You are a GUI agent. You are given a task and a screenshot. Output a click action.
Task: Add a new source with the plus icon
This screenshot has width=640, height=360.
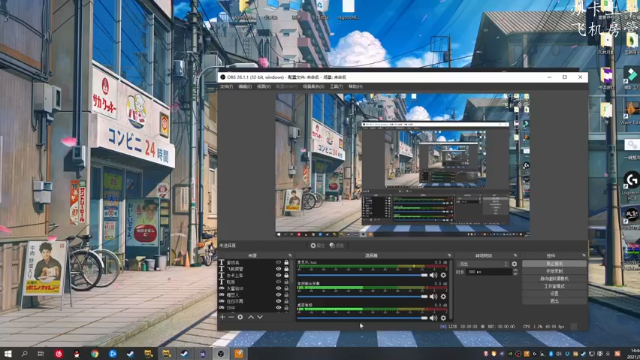(x=222, y=317)
